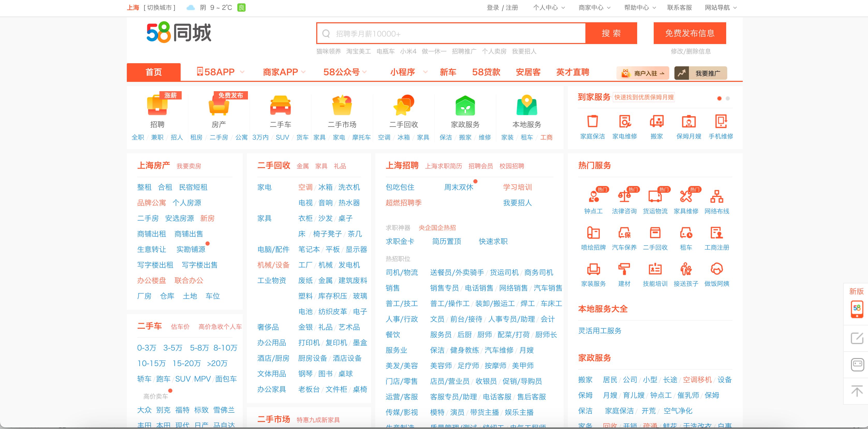Click the 接送孩子 icon

(686, 269)
